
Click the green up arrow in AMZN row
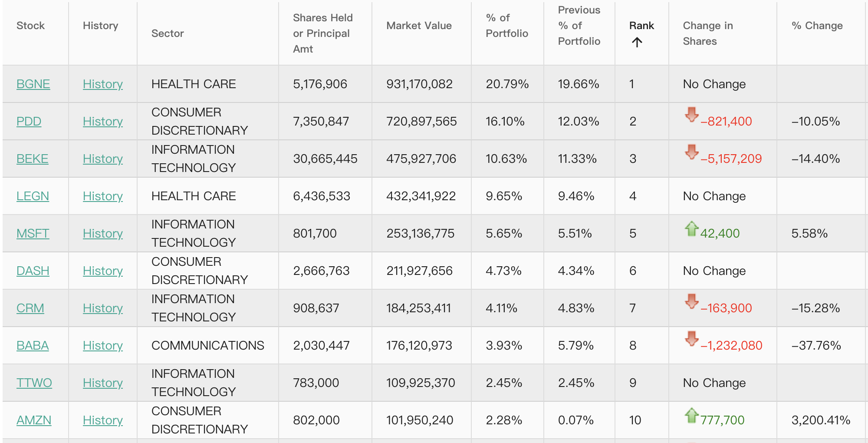coord(691,415)
